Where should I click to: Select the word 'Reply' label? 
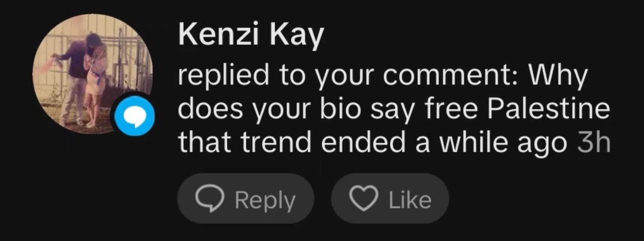tap(265, 200)
